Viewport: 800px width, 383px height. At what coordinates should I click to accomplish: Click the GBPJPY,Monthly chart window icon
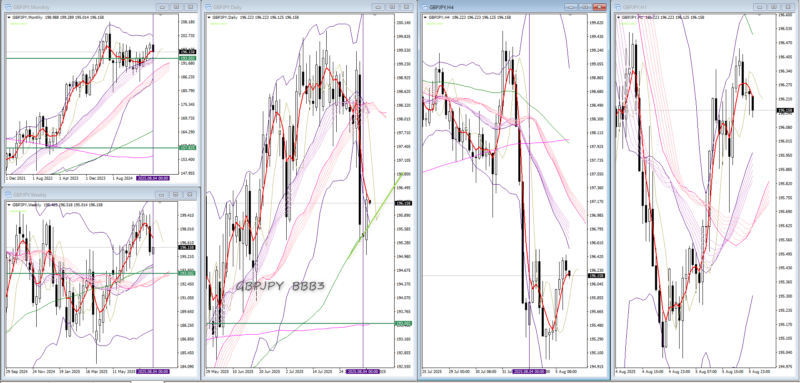click(9, 8)
